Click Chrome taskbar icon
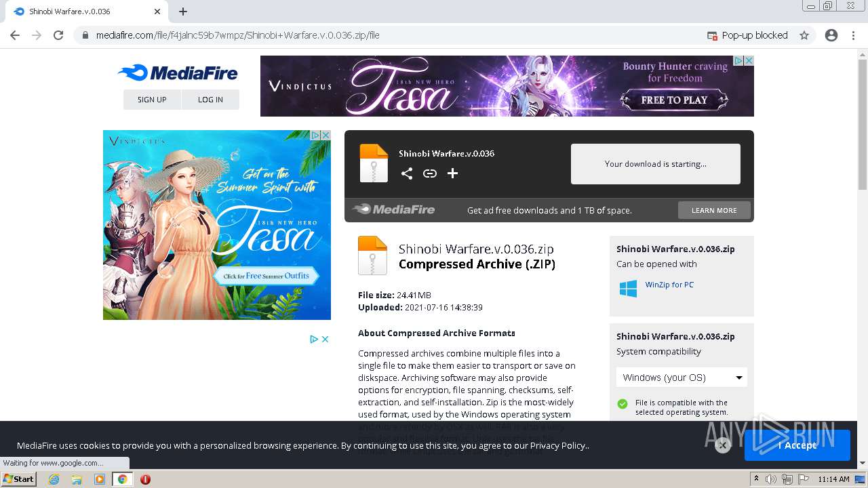This screenshot has height=488, width=868. coord(123,479)
